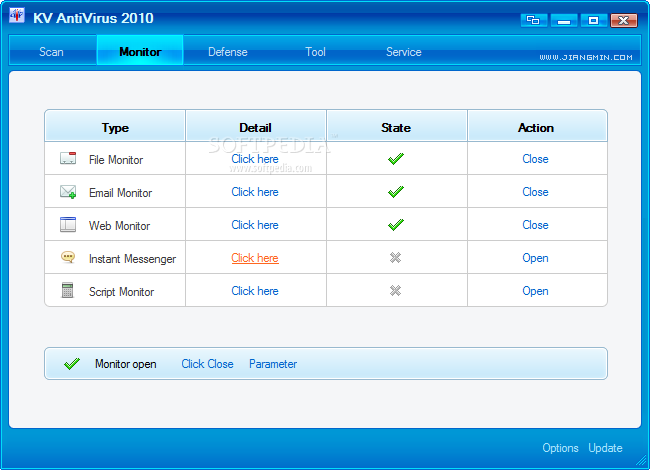Click the File Monitor icon

click(x=68, y=158)
